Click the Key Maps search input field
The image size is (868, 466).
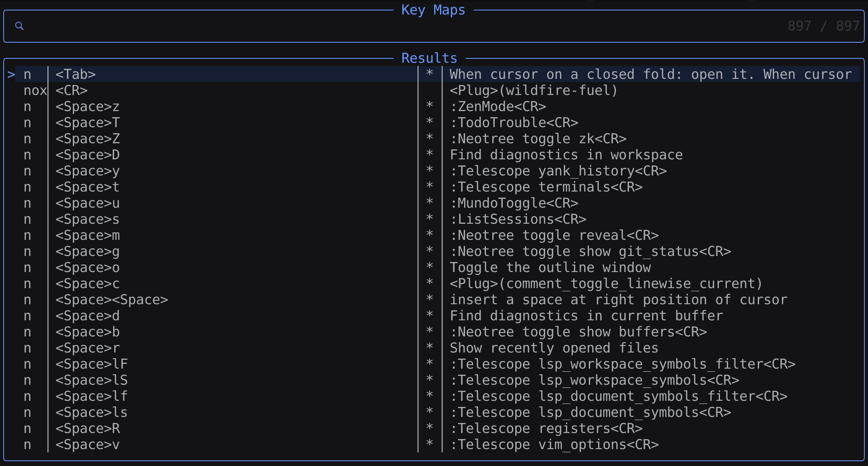[x=402, y=26]
